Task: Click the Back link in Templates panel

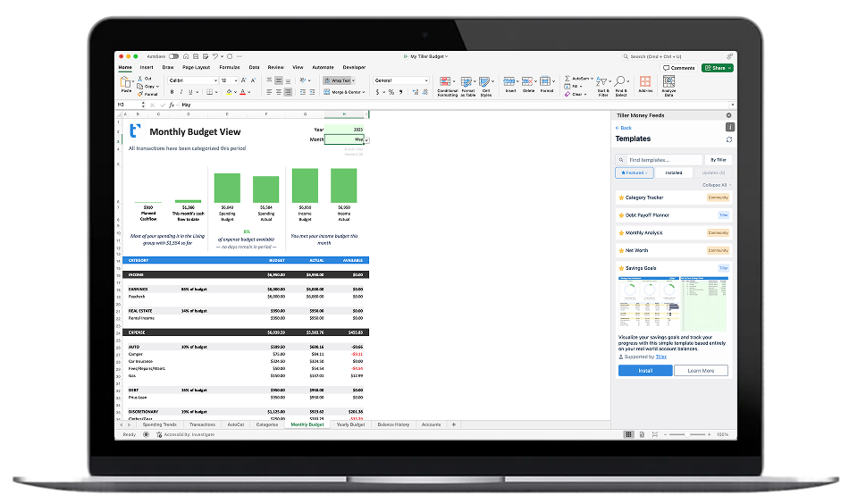Action: point(624,128)
